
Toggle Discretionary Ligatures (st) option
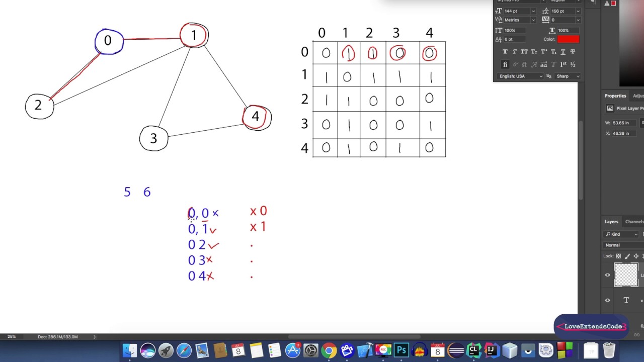(524, 64)
